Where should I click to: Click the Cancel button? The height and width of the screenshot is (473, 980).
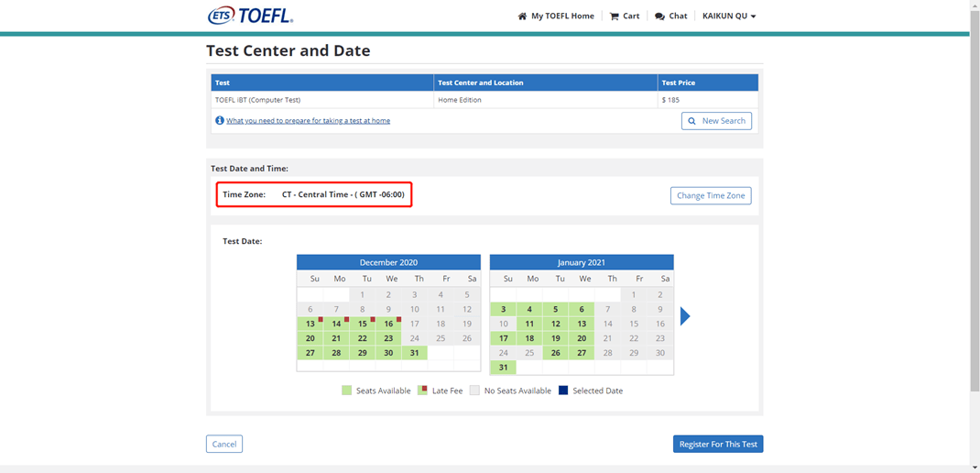pos(224,445)
